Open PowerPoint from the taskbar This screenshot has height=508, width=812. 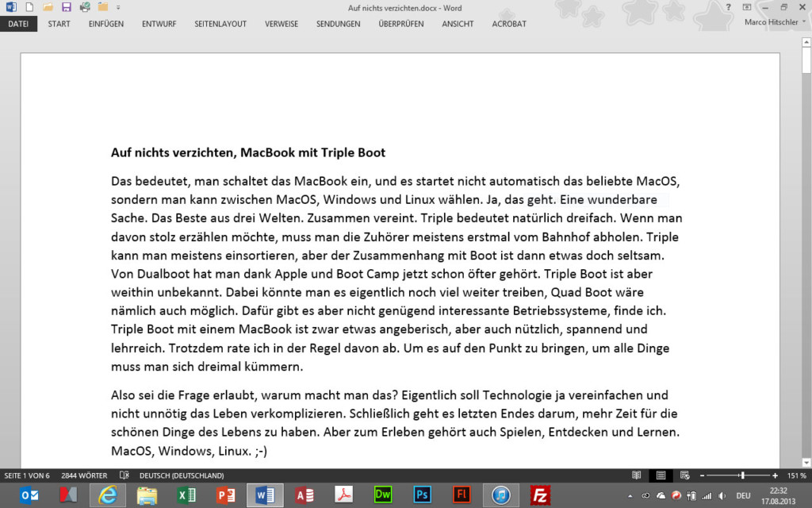point(226,495)
